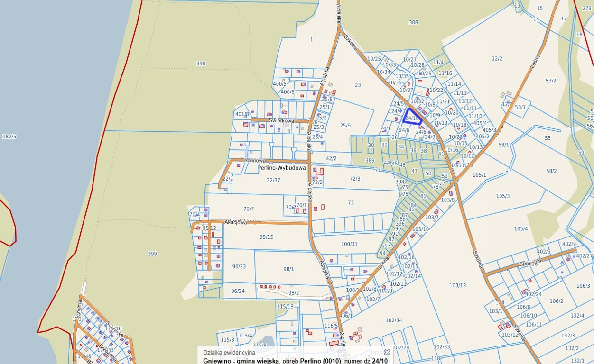Click parcel label 23
Image resolution: width=594 pixels, height=364 pixels.
[358, 85]
